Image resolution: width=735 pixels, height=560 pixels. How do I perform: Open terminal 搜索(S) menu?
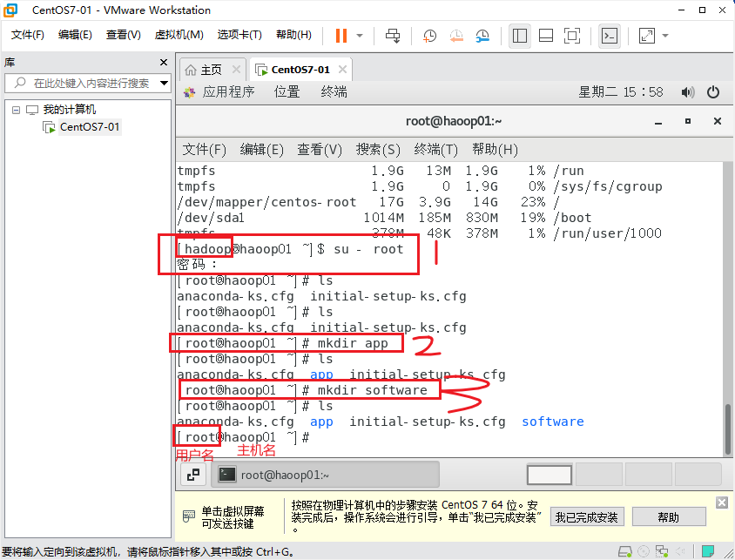pyautogui.click(x=378, y=150)
